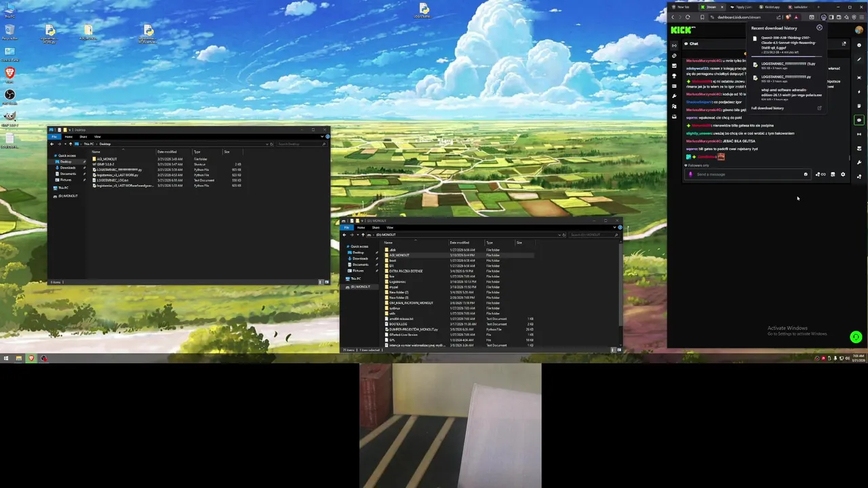The image size is (868, 488).
Task: Open the Share tab in MONOLIT window
Action: click(376, 227)
